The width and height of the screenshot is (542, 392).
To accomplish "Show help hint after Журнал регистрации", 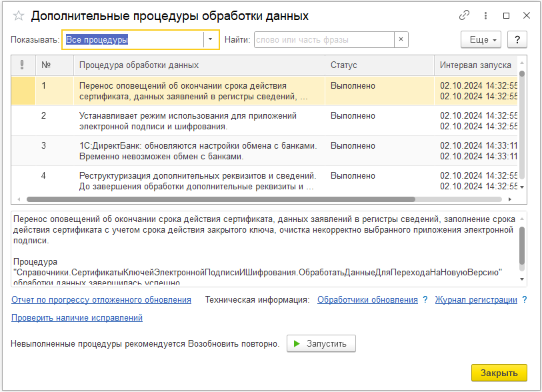I will [x=525, y=300].
